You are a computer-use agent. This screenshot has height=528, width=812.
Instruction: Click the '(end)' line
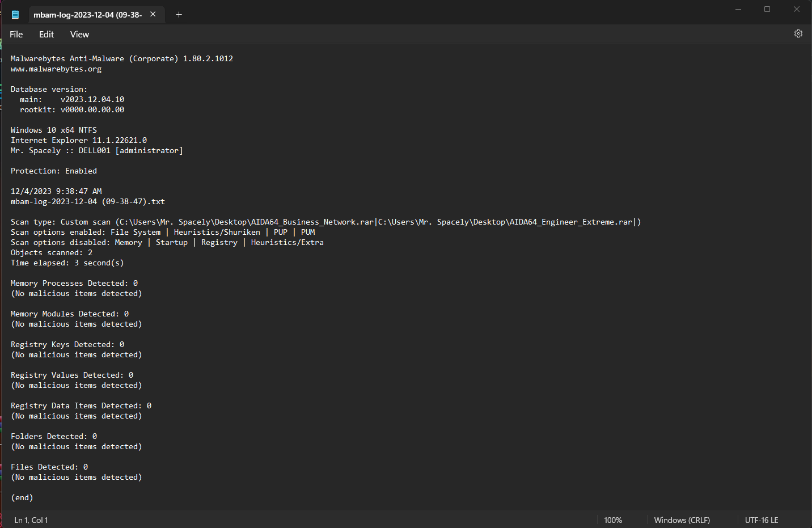coord(22,498)
